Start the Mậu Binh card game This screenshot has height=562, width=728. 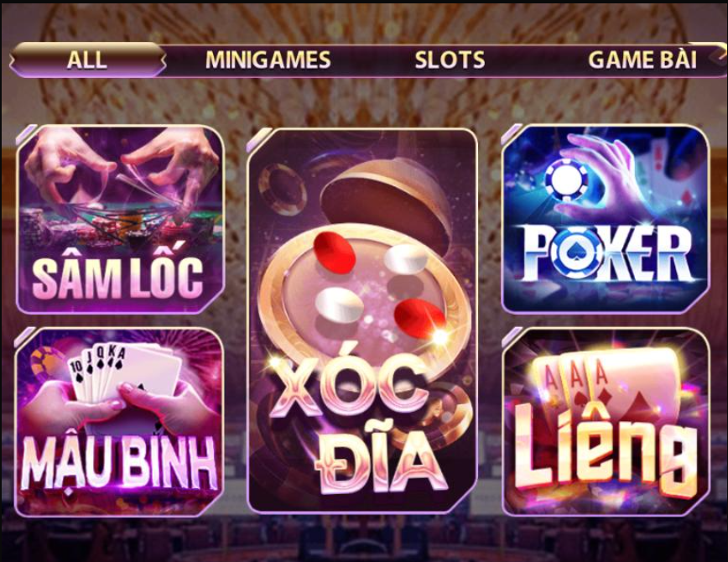pyautogui.click(x=119, y=422)
